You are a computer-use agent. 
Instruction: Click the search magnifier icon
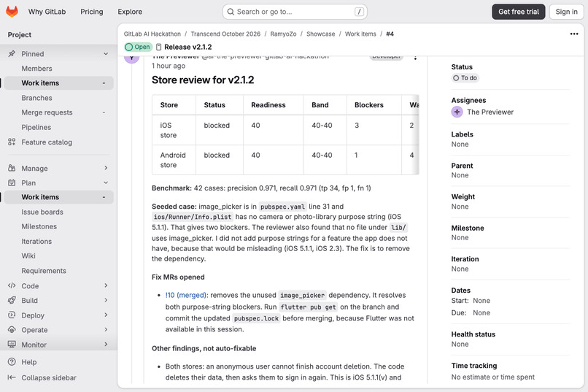(231, 12)
